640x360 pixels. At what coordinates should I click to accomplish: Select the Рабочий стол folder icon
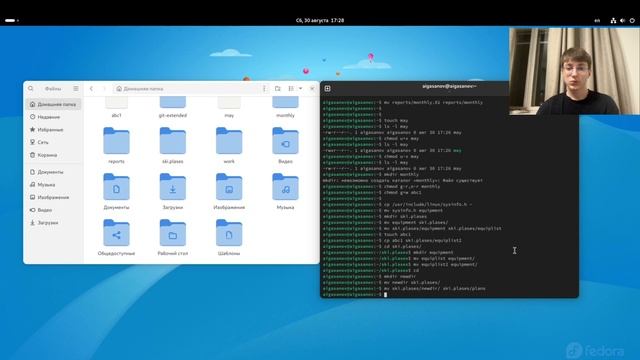tap(173, 233)
